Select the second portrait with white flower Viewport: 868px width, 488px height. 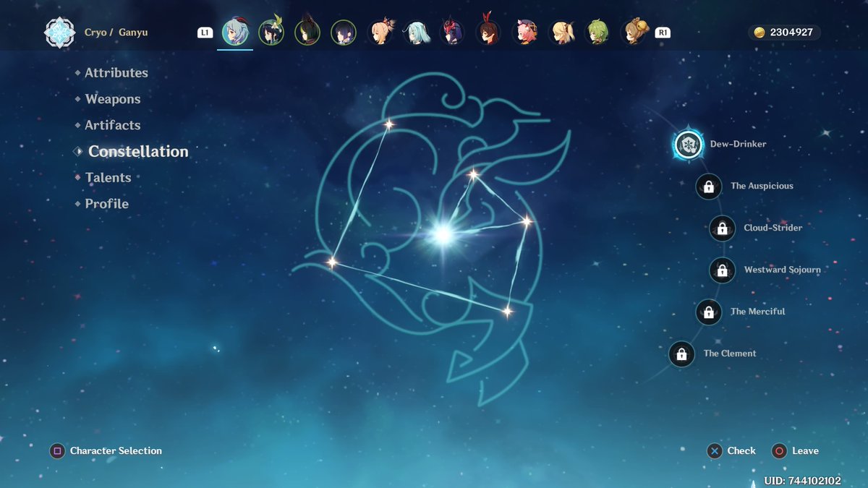(271, 32)
